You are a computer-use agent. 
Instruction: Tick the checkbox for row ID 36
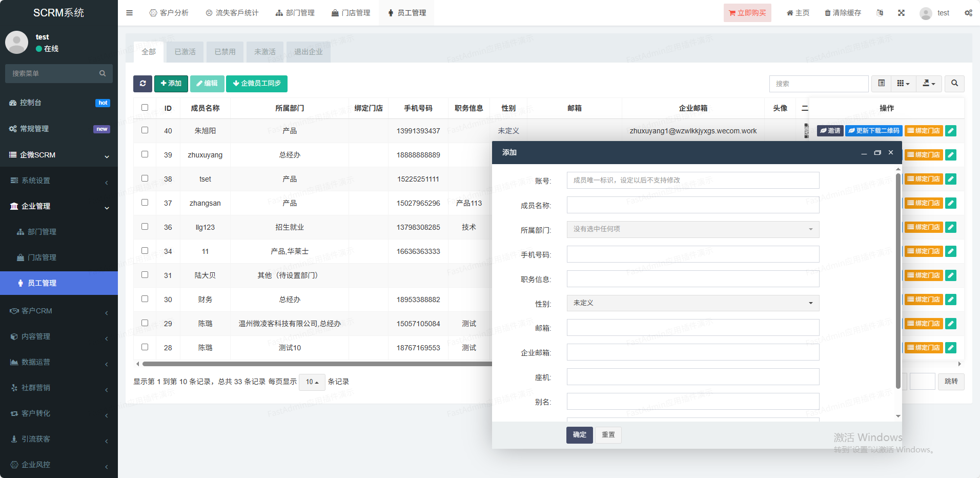pos(145,227)
